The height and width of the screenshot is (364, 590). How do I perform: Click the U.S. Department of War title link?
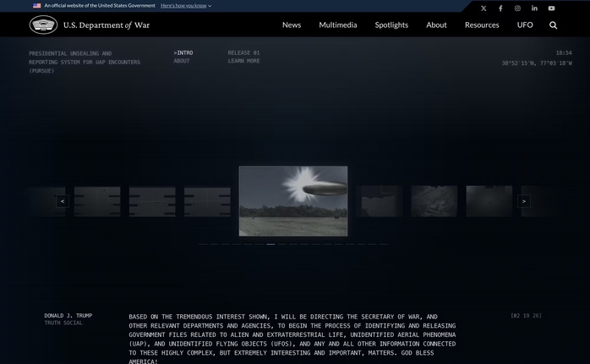[107, 25]
